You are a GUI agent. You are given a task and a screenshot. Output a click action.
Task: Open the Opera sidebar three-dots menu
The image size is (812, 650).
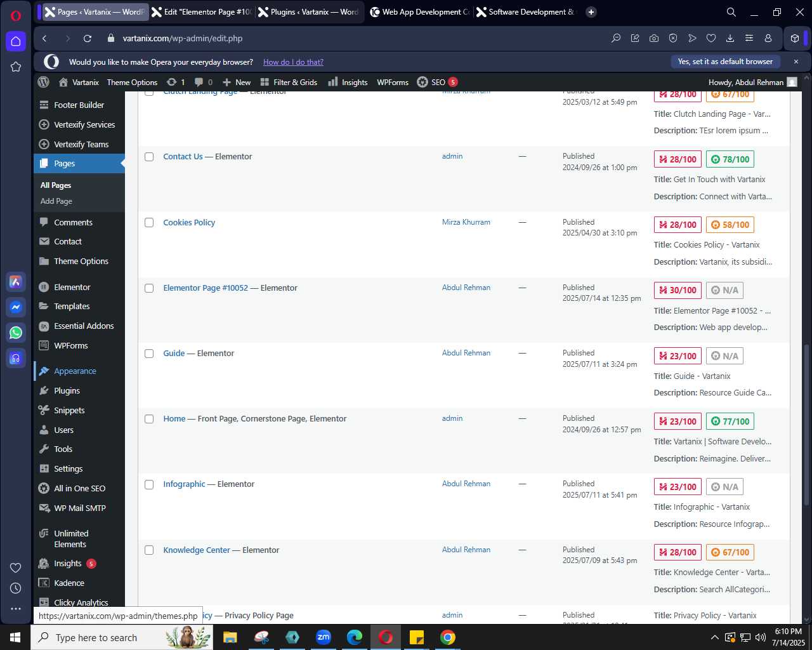[x=16, y=608]
